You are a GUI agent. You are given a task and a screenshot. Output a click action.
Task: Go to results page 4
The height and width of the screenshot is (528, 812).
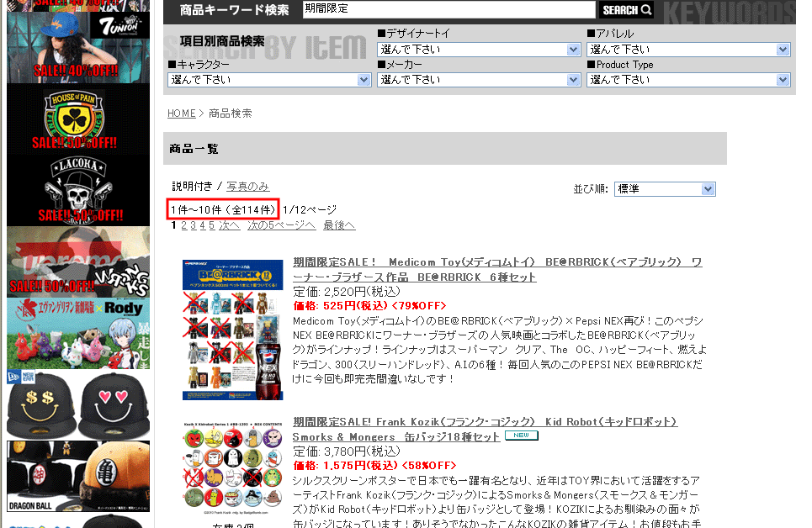tap(203, 225)
